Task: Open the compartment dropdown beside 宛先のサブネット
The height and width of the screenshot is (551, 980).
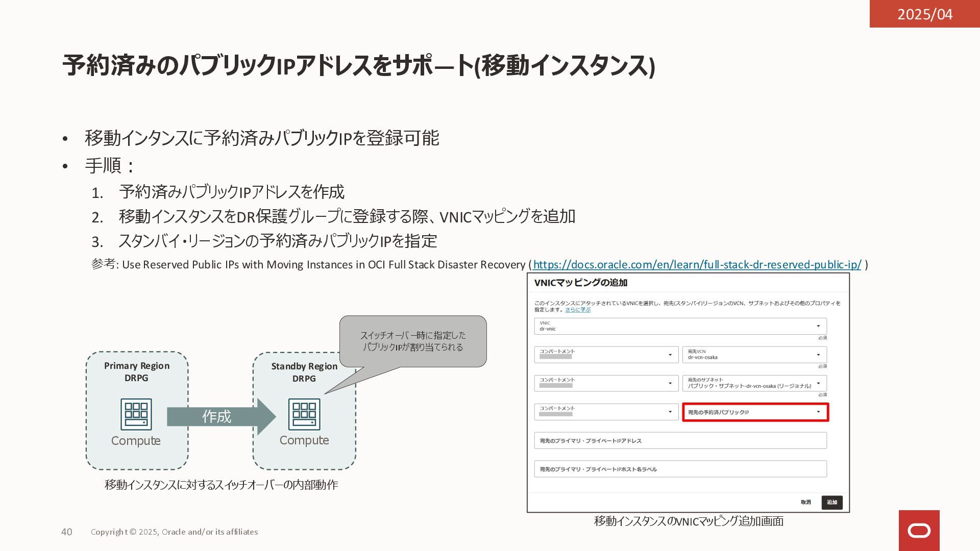Action: [606, 383]
